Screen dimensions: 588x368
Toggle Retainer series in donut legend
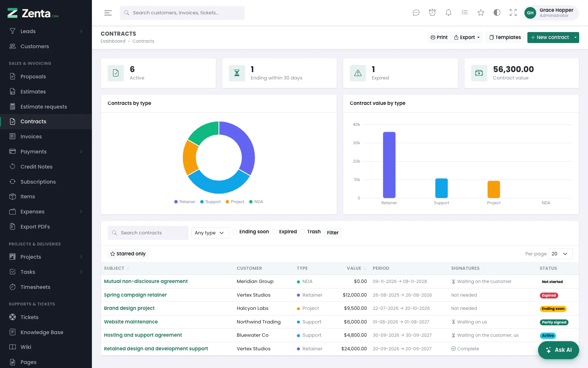click(184, 202)
